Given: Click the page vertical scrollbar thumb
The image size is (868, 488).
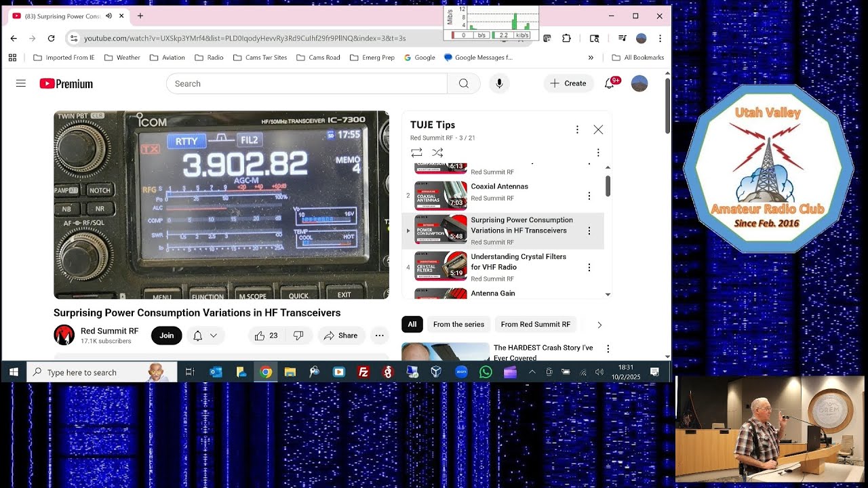Looking at the screenshot, I should point(667,105).
